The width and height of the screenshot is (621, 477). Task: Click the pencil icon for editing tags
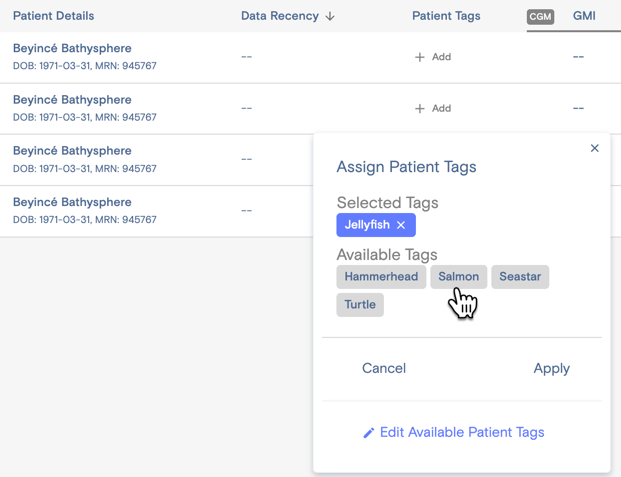368,433
